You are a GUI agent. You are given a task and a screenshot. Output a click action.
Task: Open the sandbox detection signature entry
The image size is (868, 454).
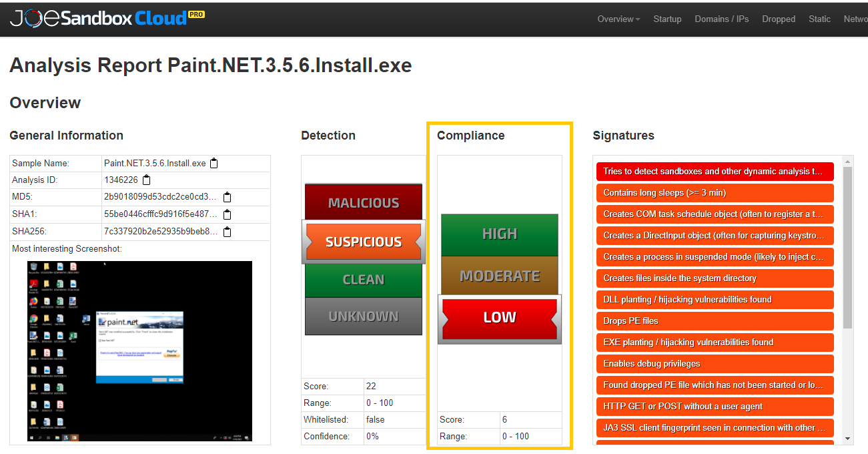coord(714,172)
